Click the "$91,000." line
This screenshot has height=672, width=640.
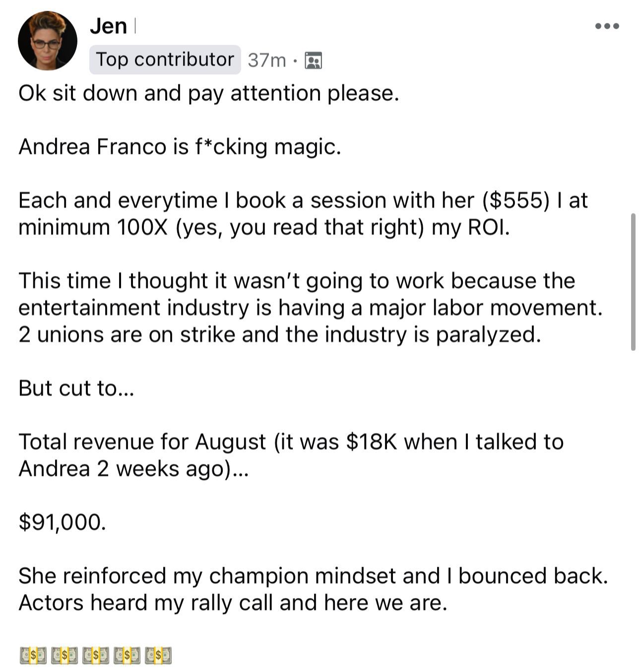point(62,522)
